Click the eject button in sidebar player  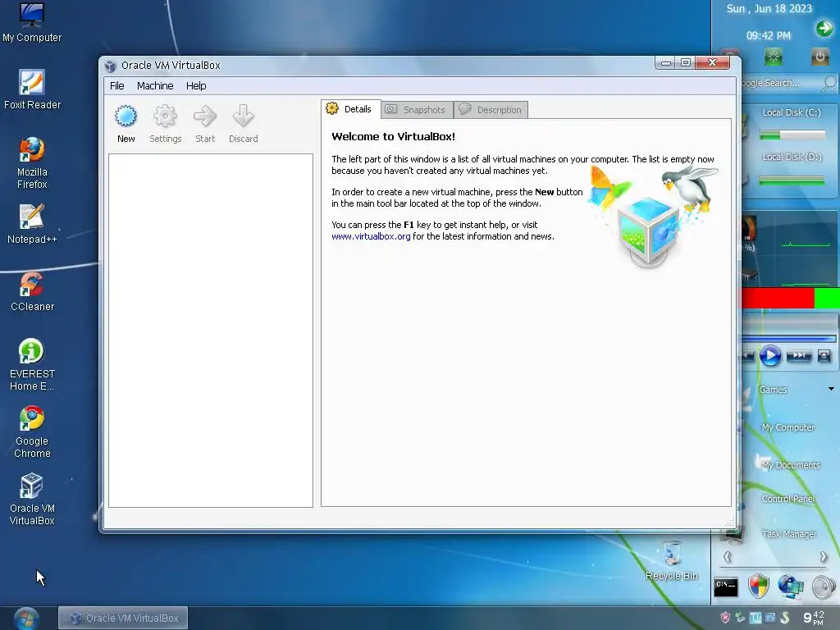[824, 356]
